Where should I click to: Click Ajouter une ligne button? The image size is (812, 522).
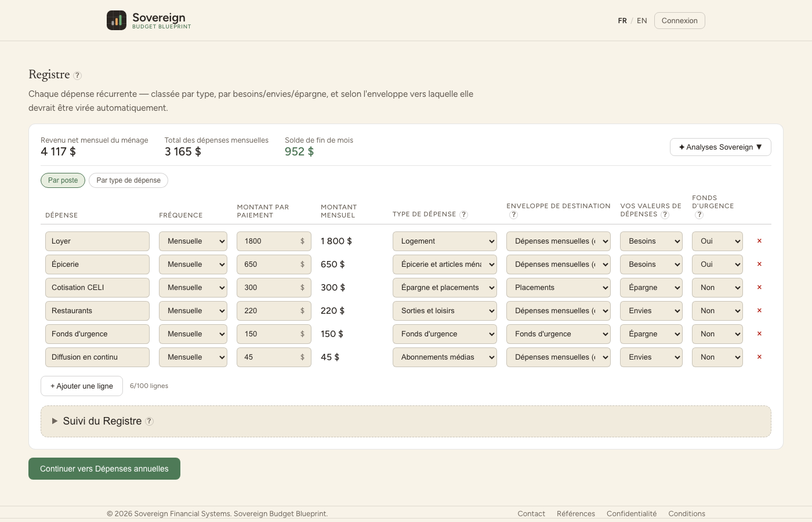point(82,386)
